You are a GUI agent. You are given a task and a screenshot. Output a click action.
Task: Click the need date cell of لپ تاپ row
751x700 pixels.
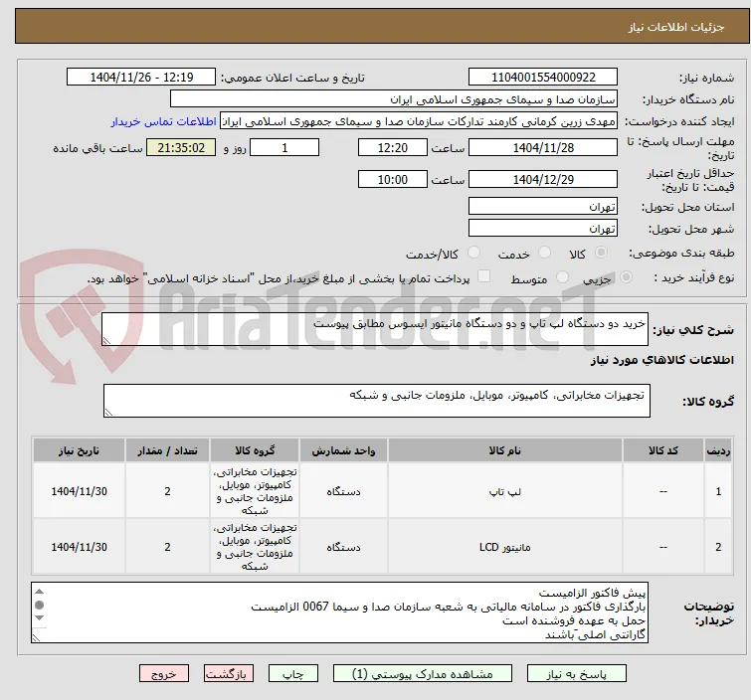click(79, 491)
